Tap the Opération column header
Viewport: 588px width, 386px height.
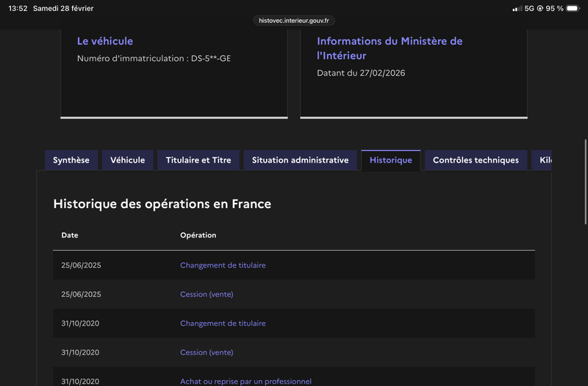tap(198, 235)
